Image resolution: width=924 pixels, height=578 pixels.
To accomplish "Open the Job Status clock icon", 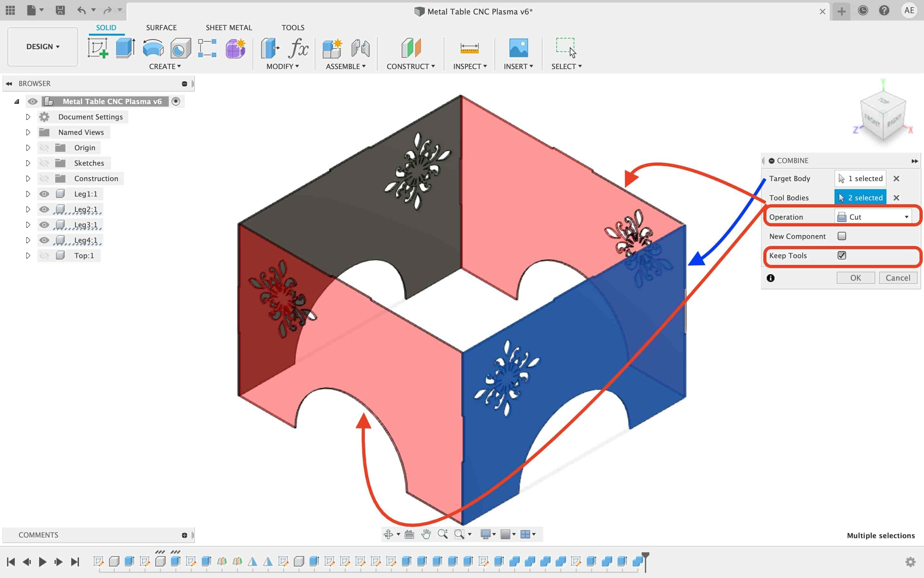I will point(863,10).
